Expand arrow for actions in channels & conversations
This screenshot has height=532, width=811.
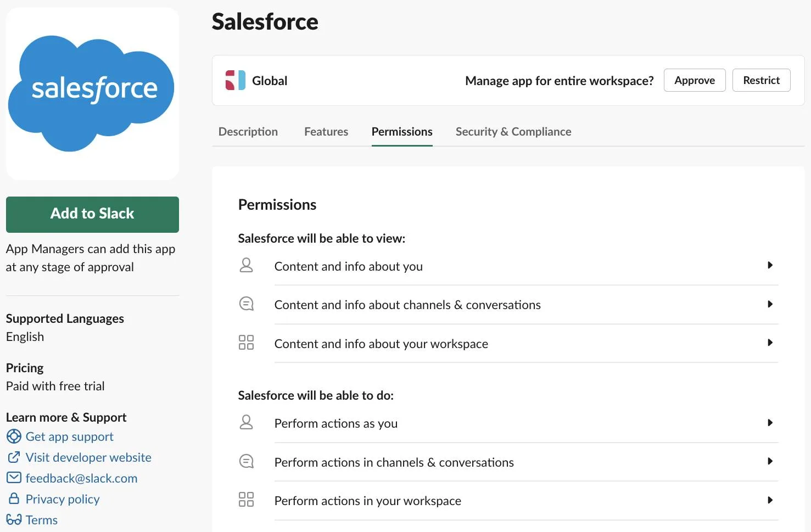pyautogui.click(x=770, y=461)
